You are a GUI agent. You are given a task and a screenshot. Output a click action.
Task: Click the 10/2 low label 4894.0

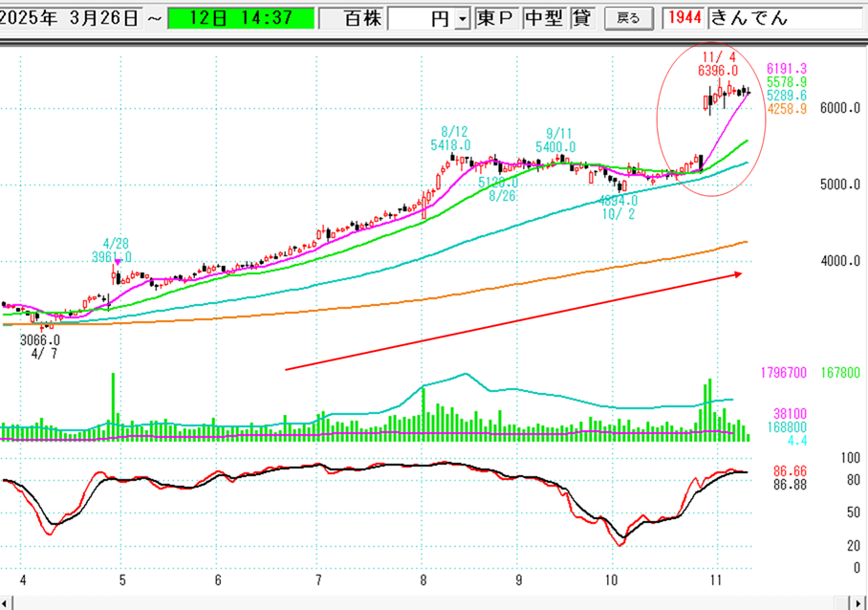[x=618, y=201]
